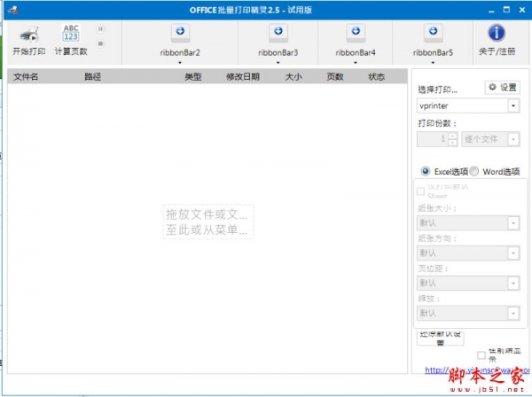Maximize the OFFICE批量打印精灵 window
Viewport: 532px width, 397px height.
506,10
